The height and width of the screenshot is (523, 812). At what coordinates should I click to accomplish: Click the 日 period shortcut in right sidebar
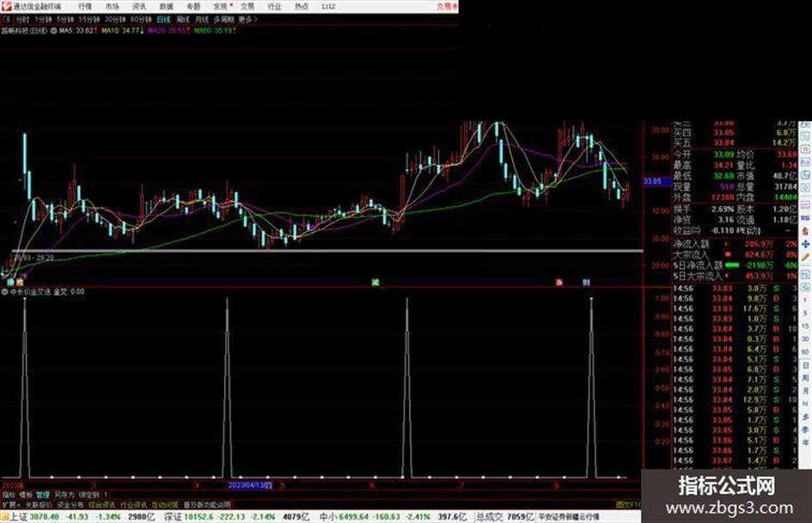coord(805,366)
